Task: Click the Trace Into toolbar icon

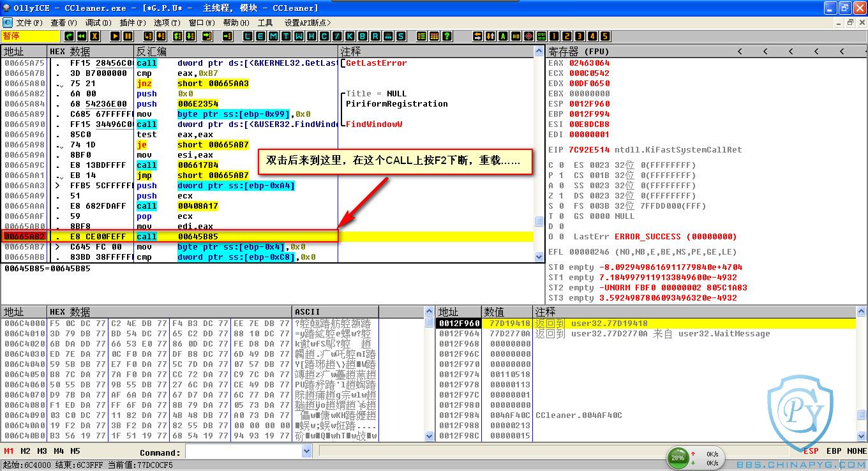Action: coord(177,36)
